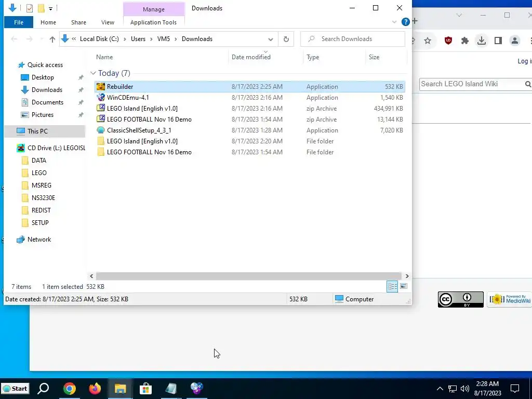Switch to the View ribbon tab

(x=108, y=22)
